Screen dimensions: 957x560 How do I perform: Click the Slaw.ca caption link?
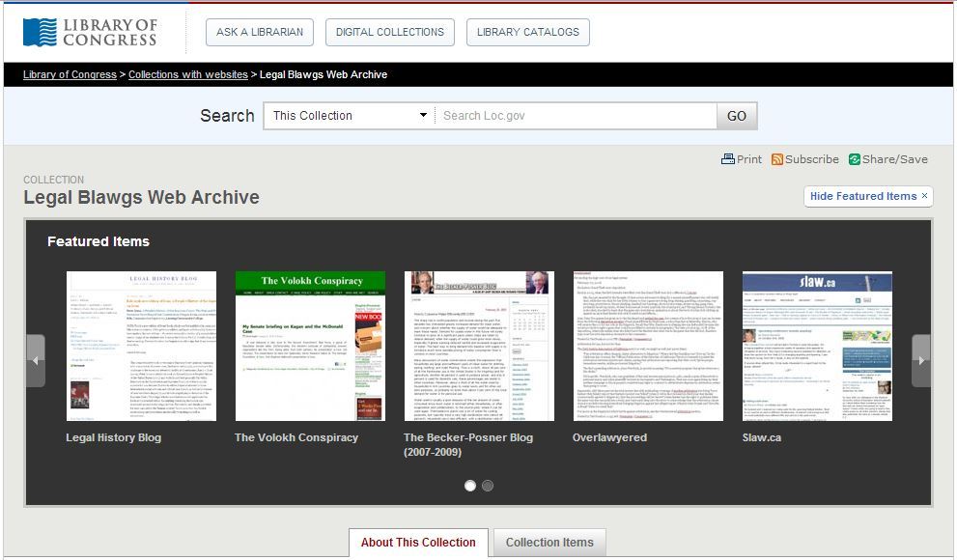[762, 437]
